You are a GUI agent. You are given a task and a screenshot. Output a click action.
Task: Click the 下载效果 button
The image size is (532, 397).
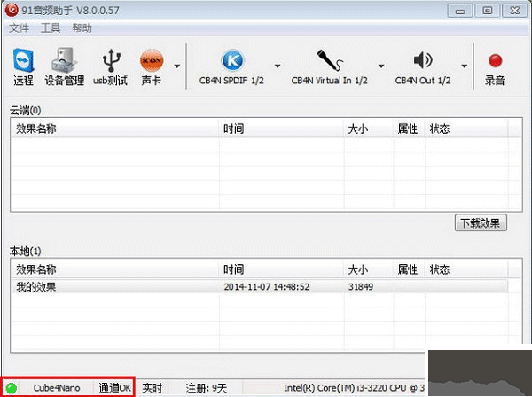(x=481, y=222)
